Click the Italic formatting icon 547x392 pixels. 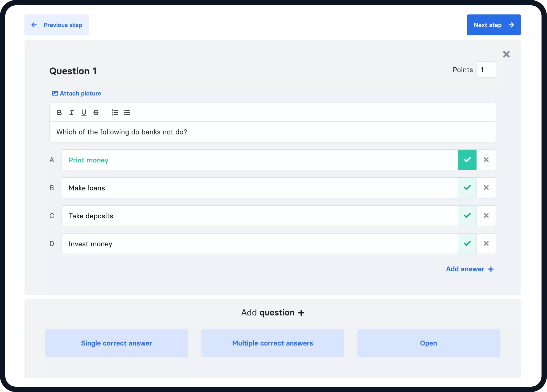(x=71, y=112)
